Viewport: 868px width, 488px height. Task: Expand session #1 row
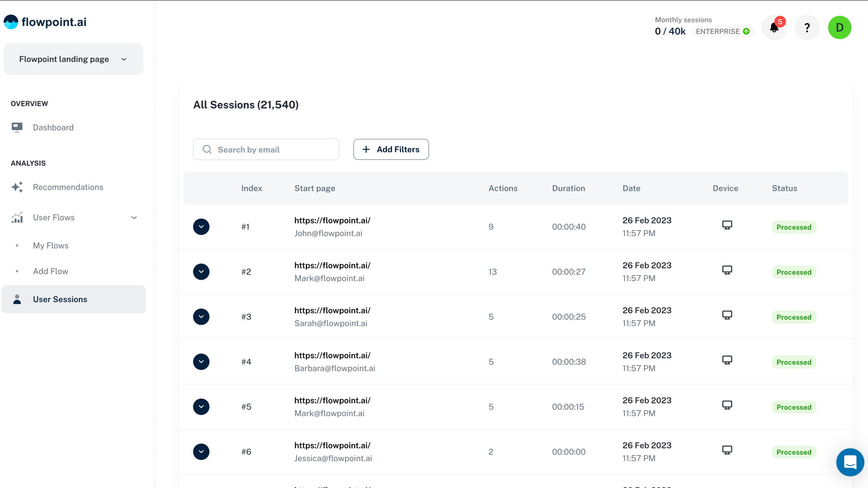tap(201, 226)
